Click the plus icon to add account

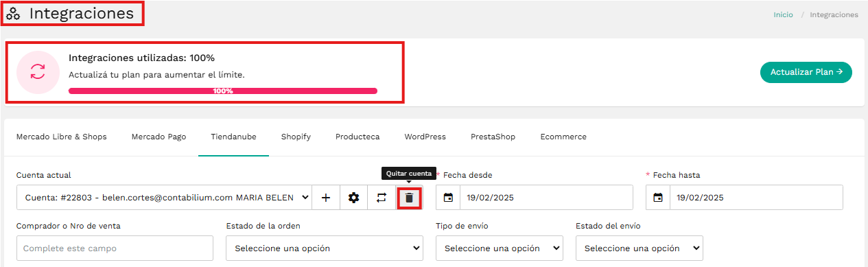coord(326,198)
